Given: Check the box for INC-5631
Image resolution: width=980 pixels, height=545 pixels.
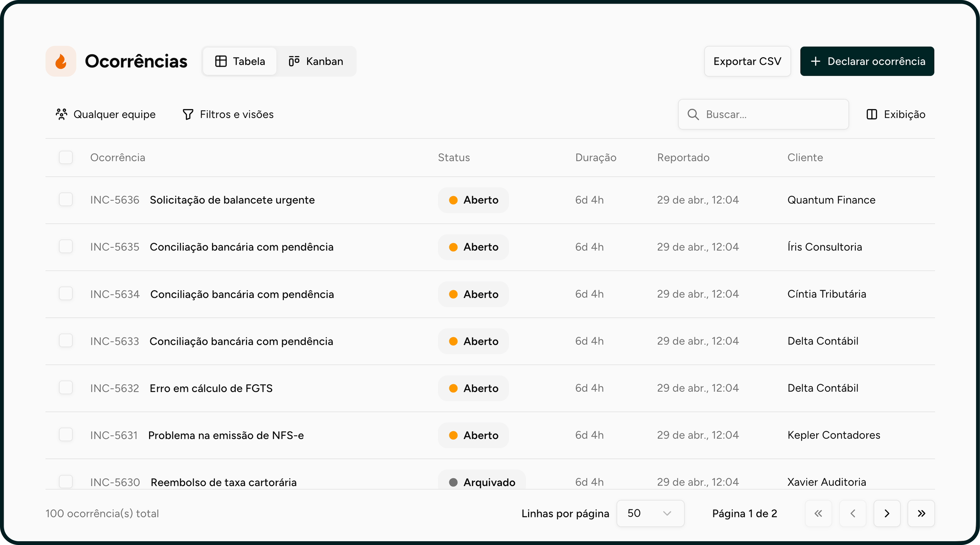Looking at the screenshot, I should click(66, 435).
